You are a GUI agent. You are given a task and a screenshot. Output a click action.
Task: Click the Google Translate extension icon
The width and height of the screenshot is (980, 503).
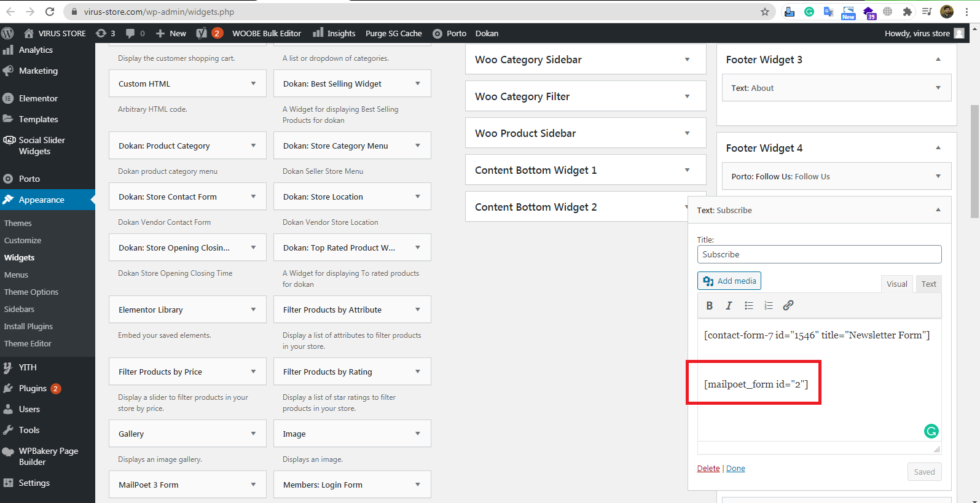[x=828, y=12]
